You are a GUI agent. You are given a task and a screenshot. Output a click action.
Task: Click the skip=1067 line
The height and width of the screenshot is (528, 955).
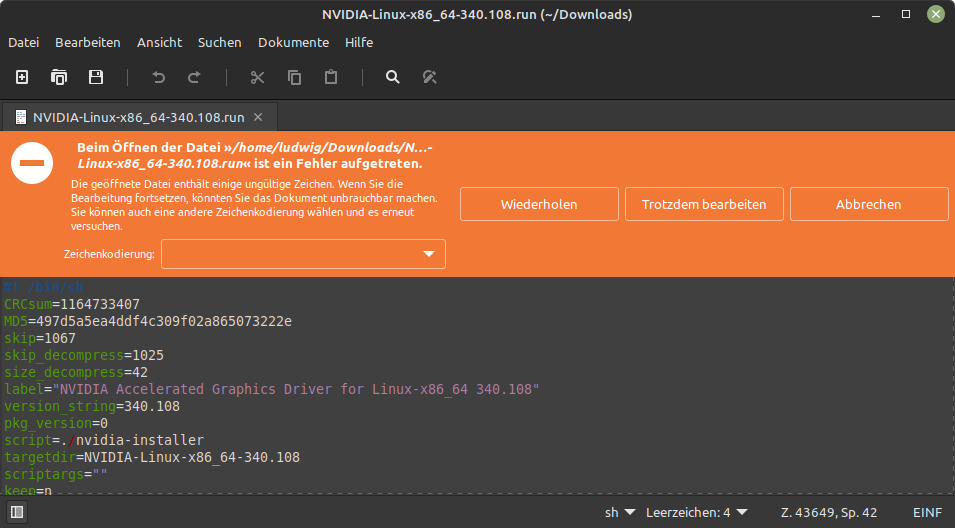(x=40, y=338)
